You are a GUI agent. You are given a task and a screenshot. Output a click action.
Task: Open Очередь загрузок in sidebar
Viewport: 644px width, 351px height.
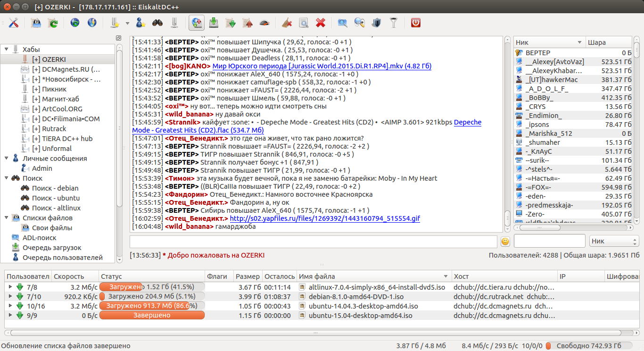52,248
